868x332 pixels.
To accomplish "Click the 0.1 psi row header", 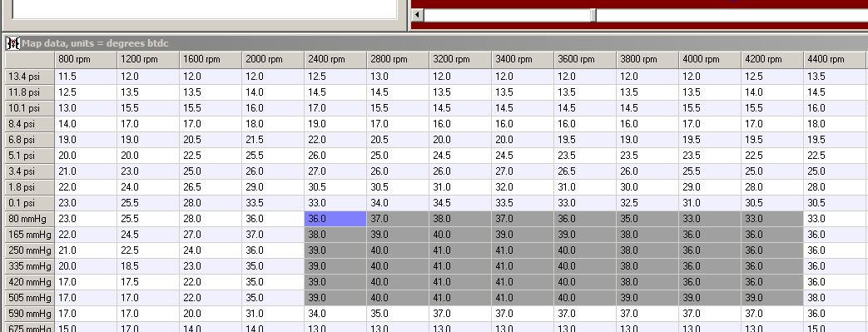I will point(30,203).
